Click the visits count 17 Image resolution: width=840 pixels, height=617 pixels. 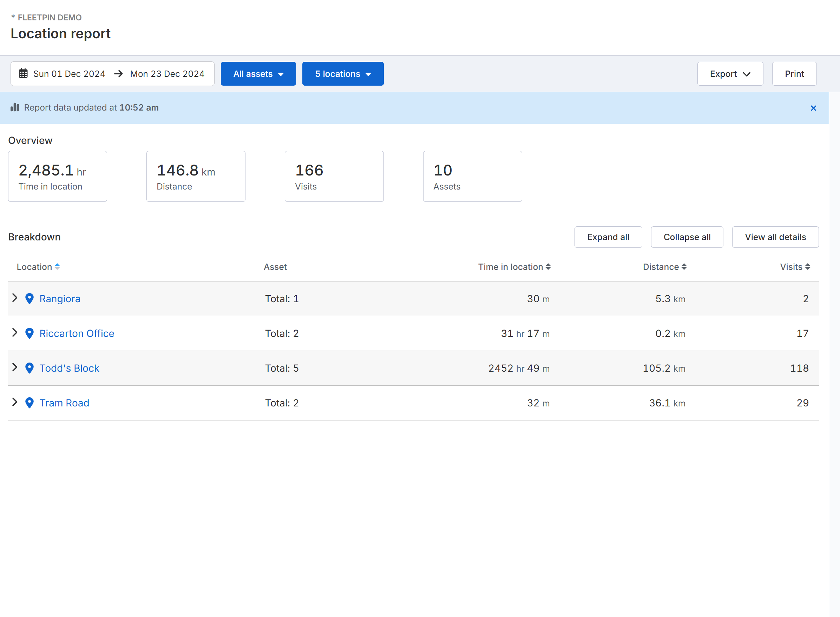803,333
